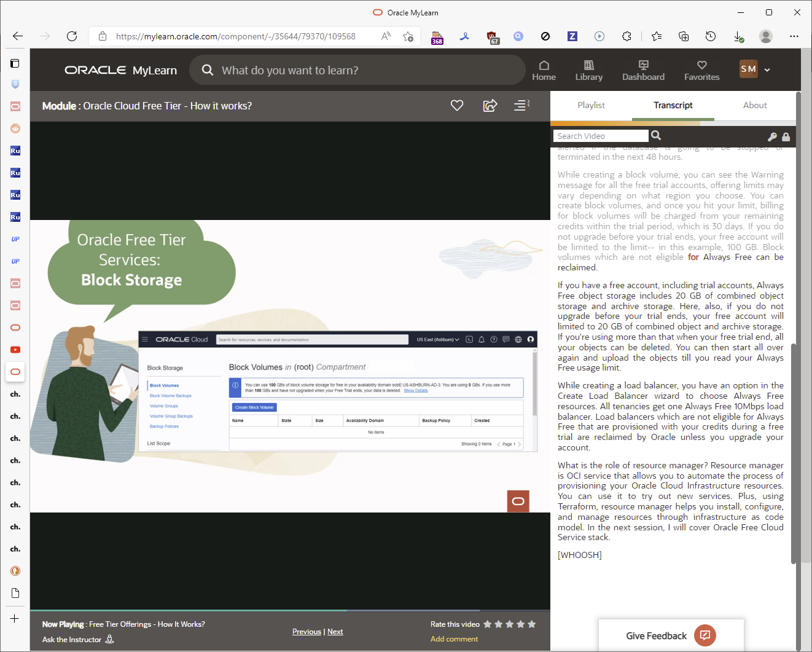Add this page to favorites star icon
The height and width of the screenshot is (652, 812).
click(408, 36)
